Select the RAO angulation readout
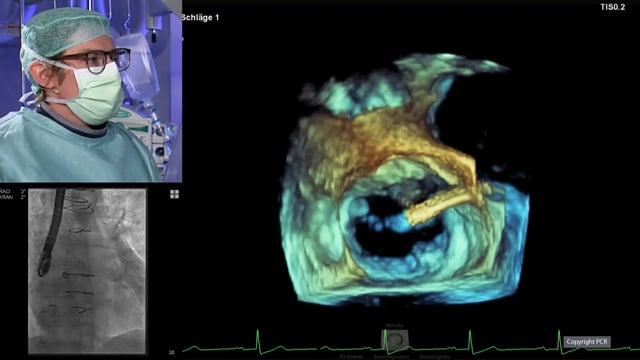The width and height of the screenshot is (640, 360). coord(6,191)
